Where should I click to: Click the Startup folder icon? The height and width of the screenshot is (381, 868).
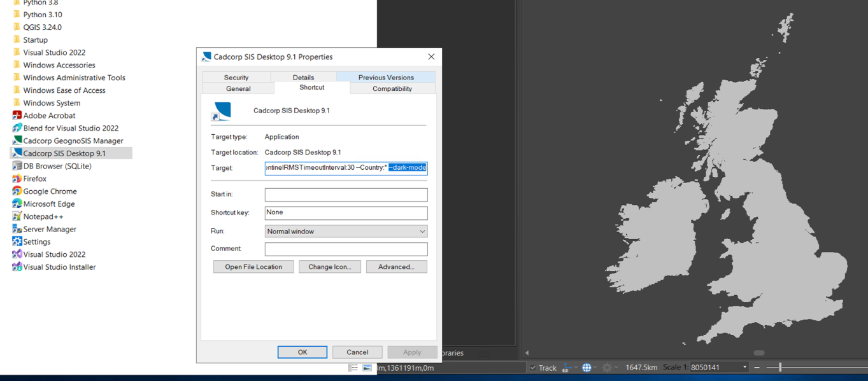17,39
